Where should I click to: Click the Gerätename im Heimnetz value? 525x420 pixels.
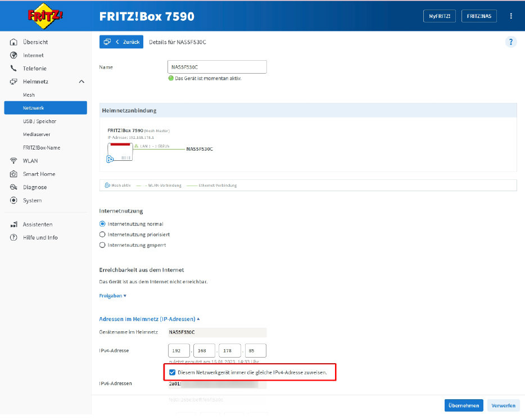(218, 333)
